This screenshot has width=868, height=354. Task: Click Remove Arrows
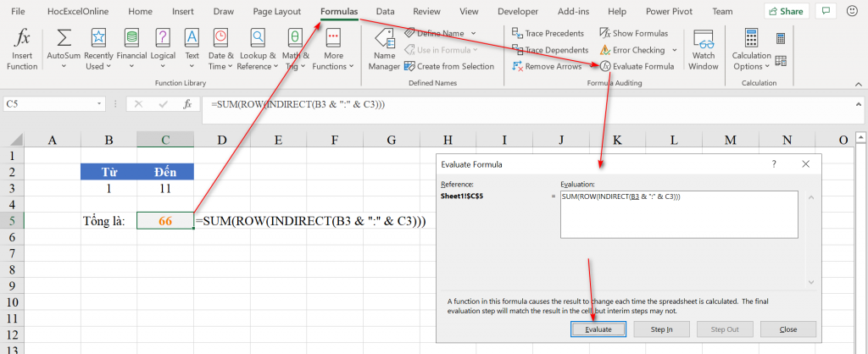click(x=547, y=66)
